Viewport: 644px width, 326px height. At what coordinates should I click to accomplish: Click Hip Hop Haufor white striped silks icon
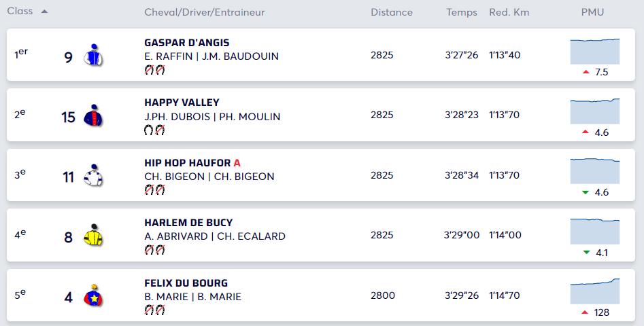(93, 175)
